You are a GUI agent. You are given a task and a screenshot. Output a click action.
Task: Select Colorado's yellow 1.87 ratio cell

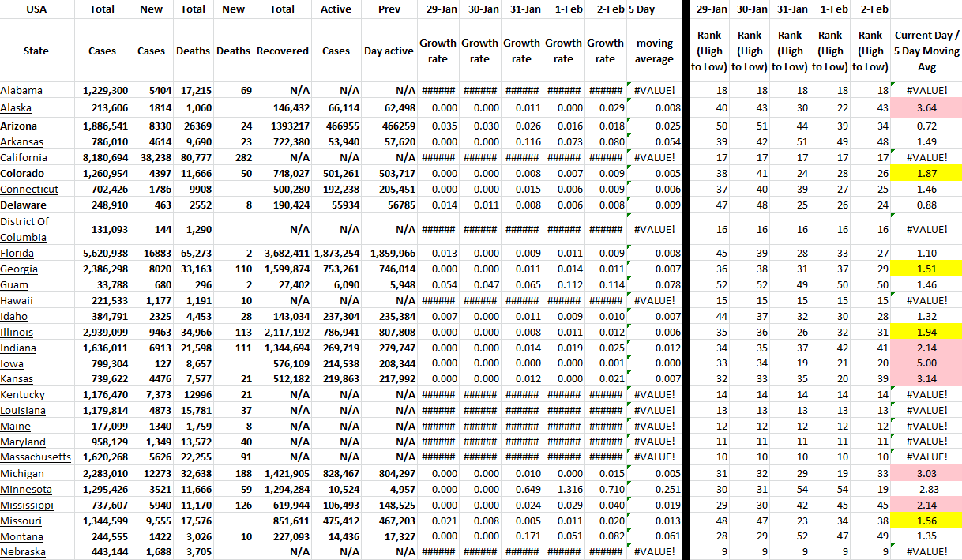[x=926, y=174]
